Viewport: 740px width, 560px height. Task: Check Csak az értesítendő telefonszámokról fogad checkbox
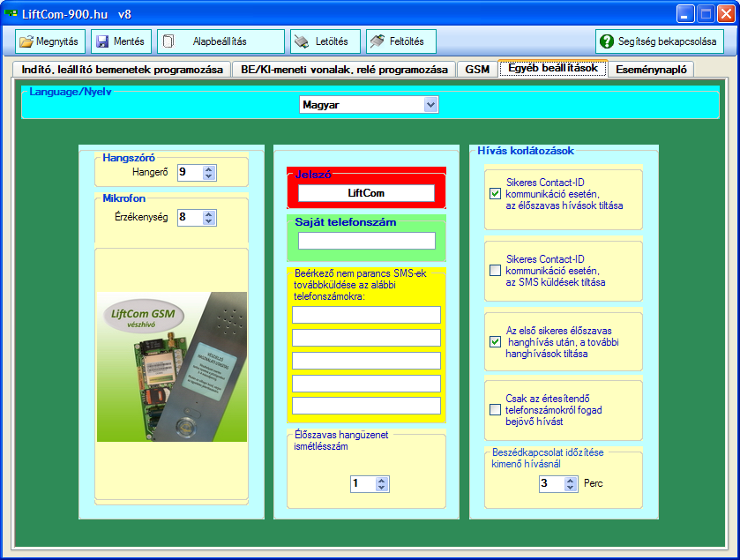[x=495, y=409]
